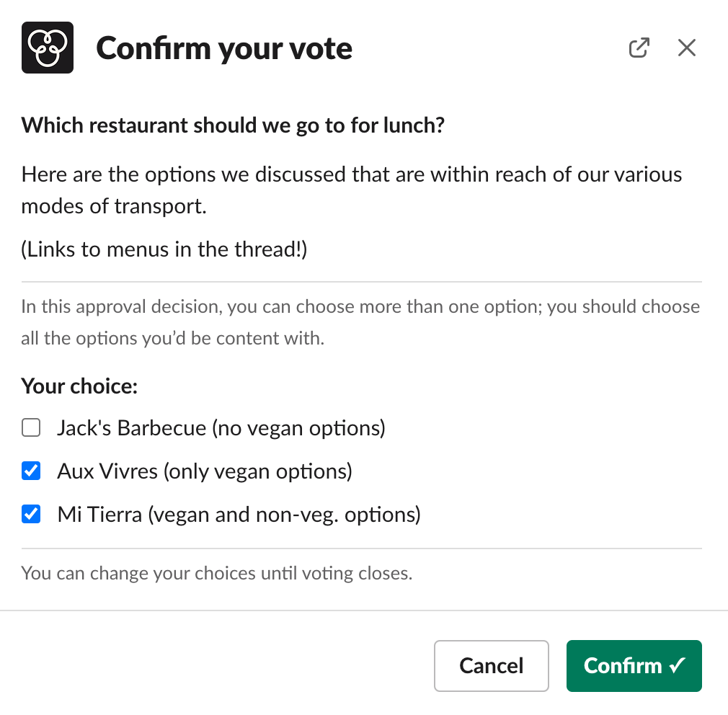Screen dimensions: 728x715
Task: Click the 'Confirm your vote' title
Action: coord(223,47)
